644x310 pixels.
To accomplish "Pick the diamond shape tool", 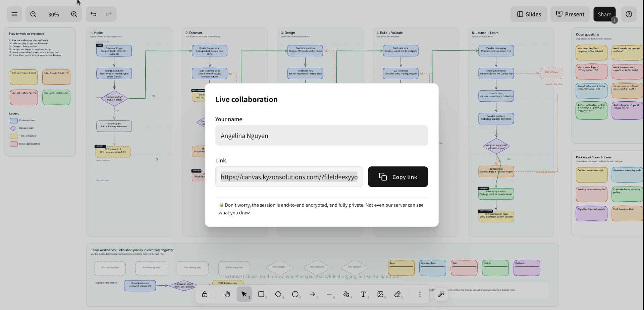I will [x=278, y=294].
